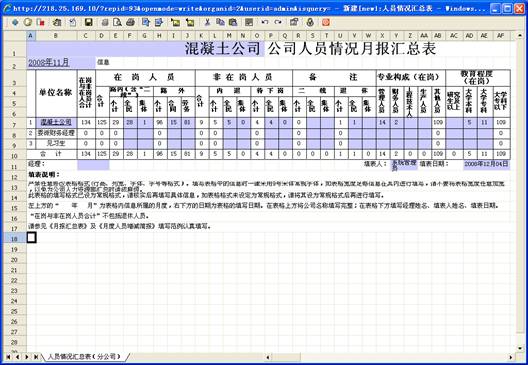Click the printer icon in the toolbar
The width and height of the screenshot is (528, 365).
coord(130,23)
